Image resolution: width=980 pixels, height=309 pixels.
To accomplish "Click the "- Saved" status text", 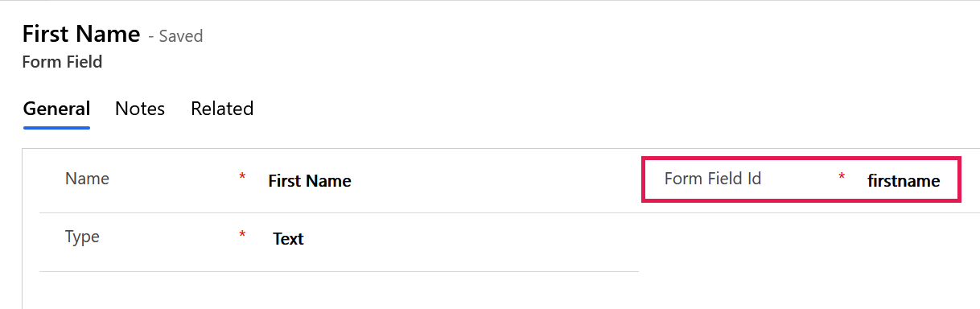I will pyautogui.click(x=175, y=36).
